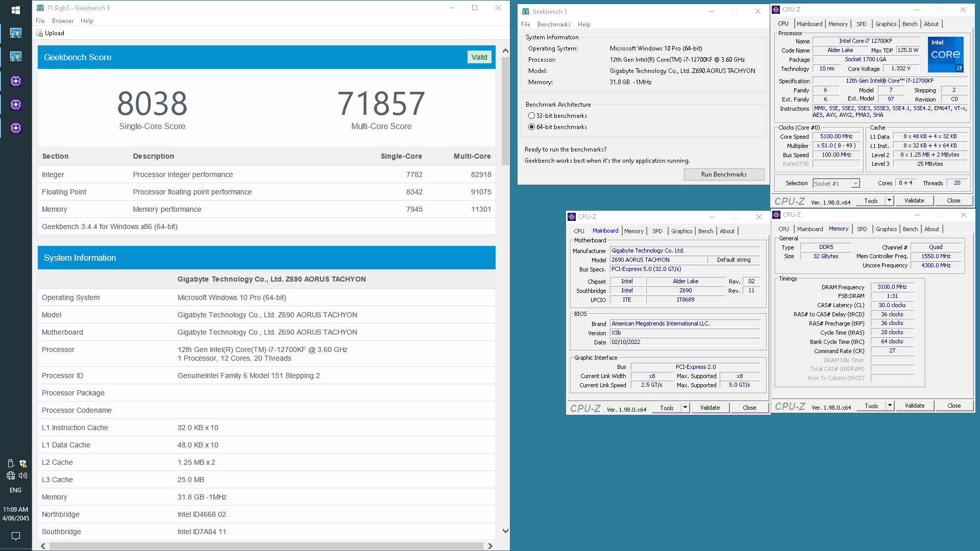Viewport: 980px width, 551px height.
Task: Open Memory tab in CPU window
Action: [838, 24]
